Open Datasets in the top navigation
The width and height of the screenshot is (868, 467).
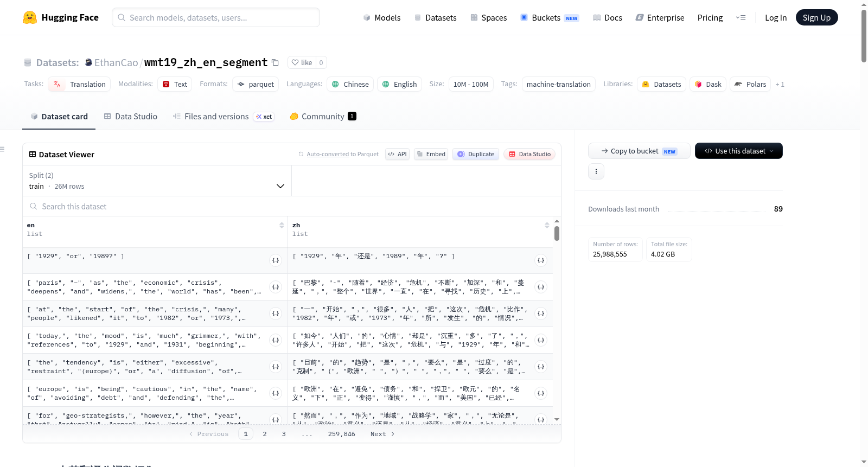click(x=436, y=18)
